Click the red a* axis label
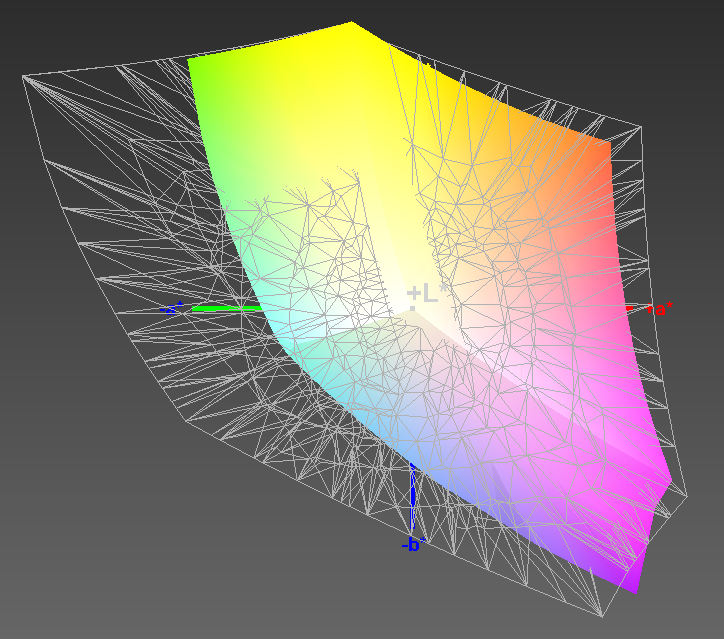 (660, 308)
